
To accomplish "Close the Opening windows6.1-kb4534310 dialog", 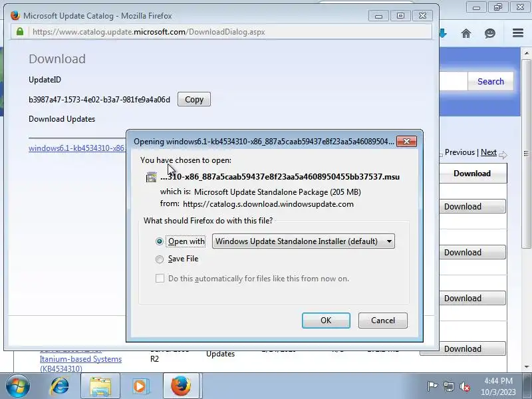I will [x=406, y=142].
